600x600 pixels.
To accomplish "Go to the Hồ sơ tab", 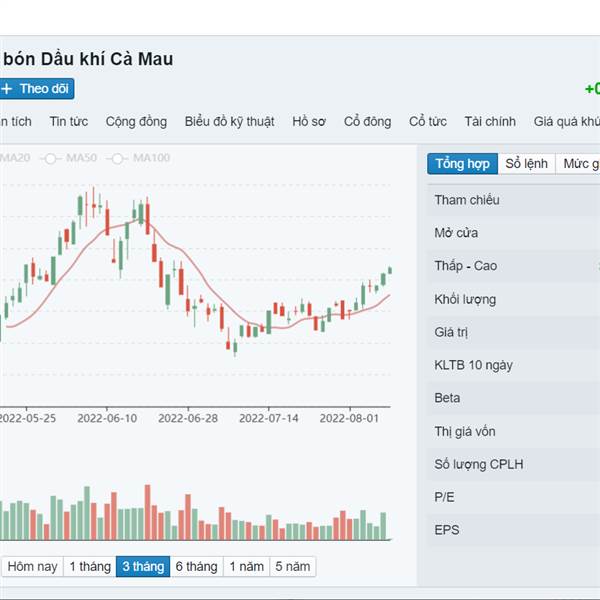I will (309, 121).
